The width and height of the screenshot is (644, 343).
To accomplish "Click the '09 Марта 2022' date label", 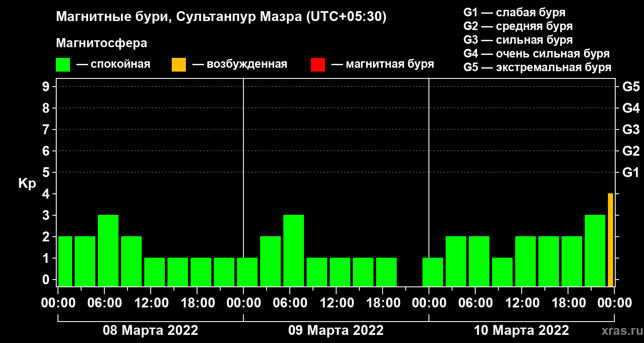I will [336, 331].
